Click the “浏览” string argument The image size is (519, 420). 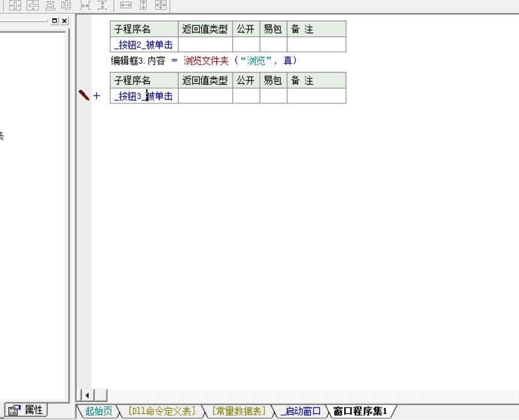[256, 60]
